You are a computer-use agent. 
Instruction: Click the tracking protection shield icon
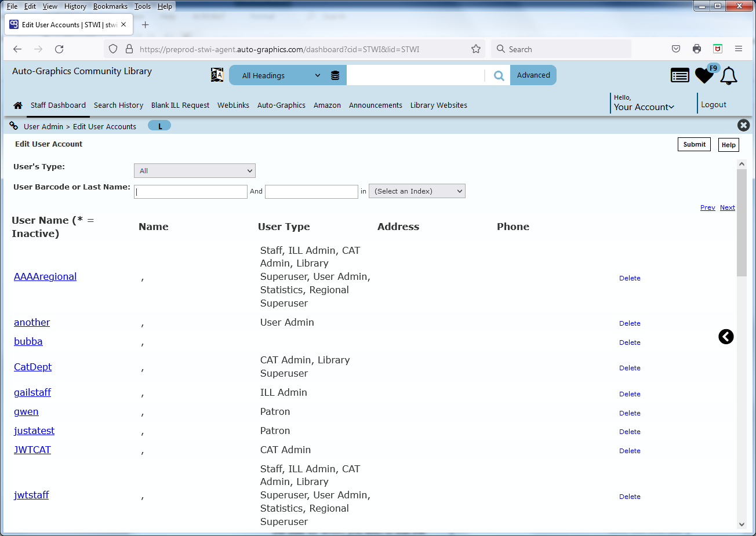[x=113, y=49]
